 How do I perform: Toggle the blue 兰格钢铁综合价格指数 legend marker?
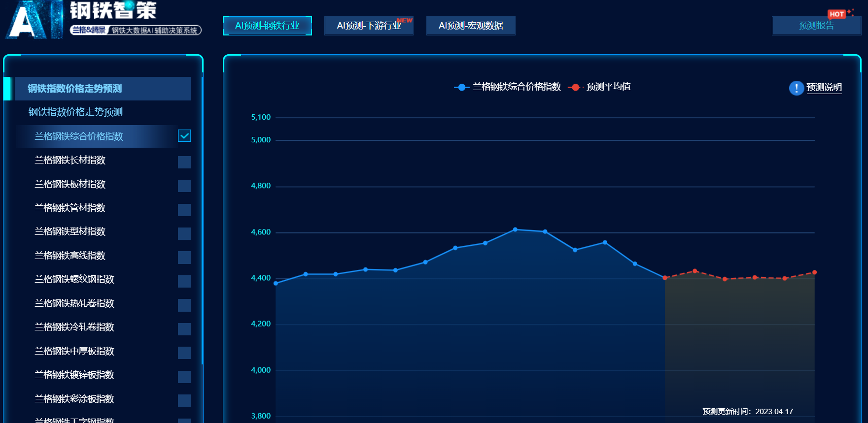click(461, 87)
